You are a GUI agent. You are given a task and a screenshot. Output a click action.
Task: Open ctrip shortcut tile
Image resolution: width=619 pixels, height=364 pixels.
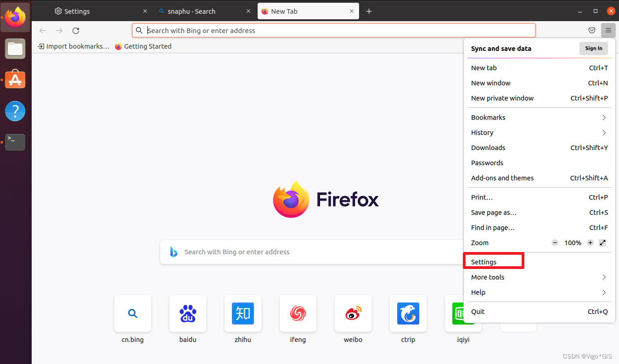(x=408, y=314)
